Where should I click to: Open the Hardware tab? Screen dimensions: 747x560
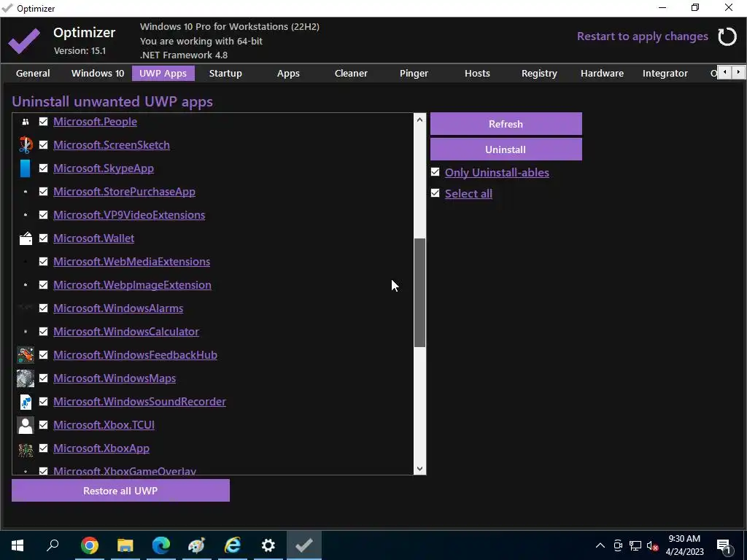[602, 74]
